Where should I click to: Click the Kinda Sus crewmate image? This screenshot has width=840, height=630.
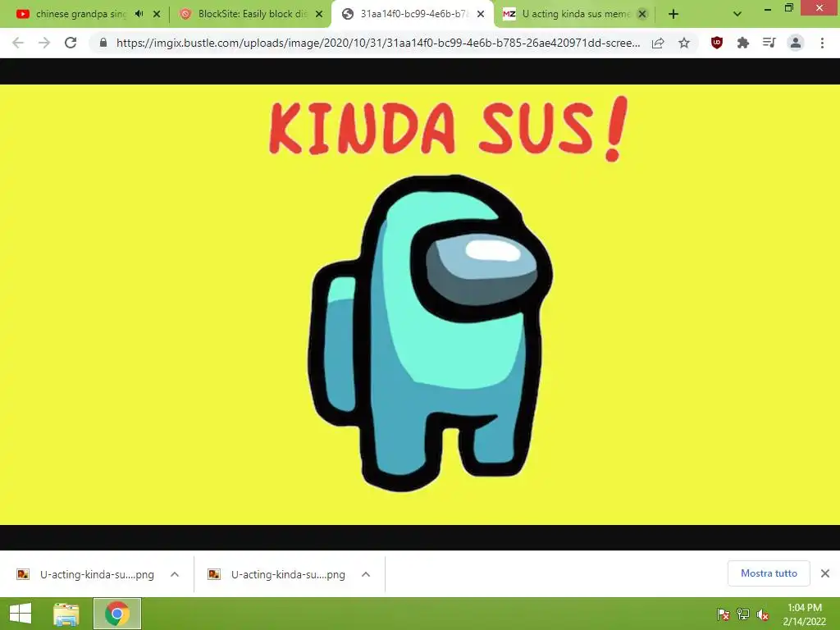tap(420, 304)
